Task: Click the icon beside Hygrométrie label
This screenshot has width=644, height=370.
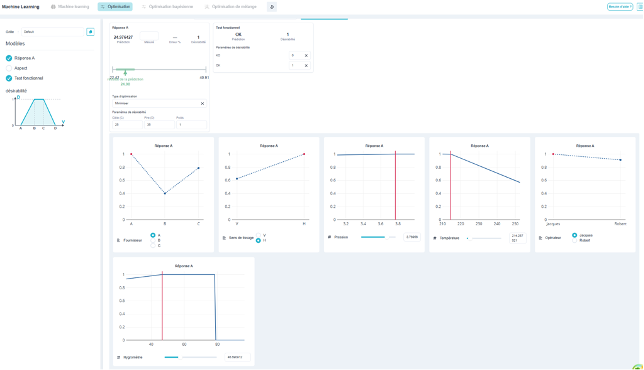Action: [119, 357]
